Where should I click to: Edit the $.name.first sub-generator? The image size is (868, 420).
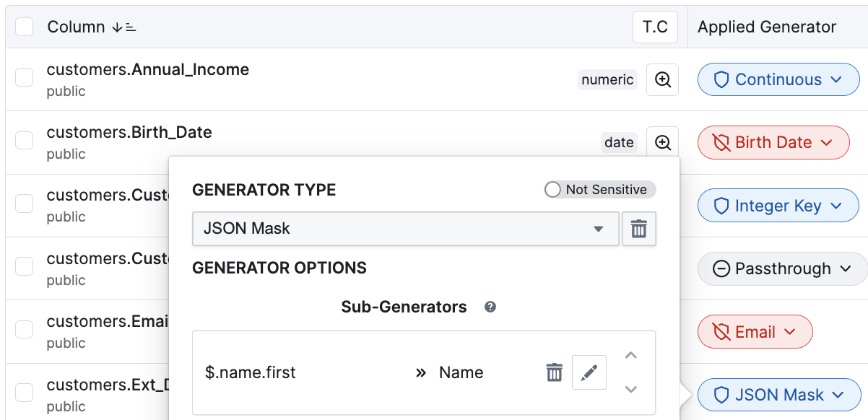(x=589, y=372)
